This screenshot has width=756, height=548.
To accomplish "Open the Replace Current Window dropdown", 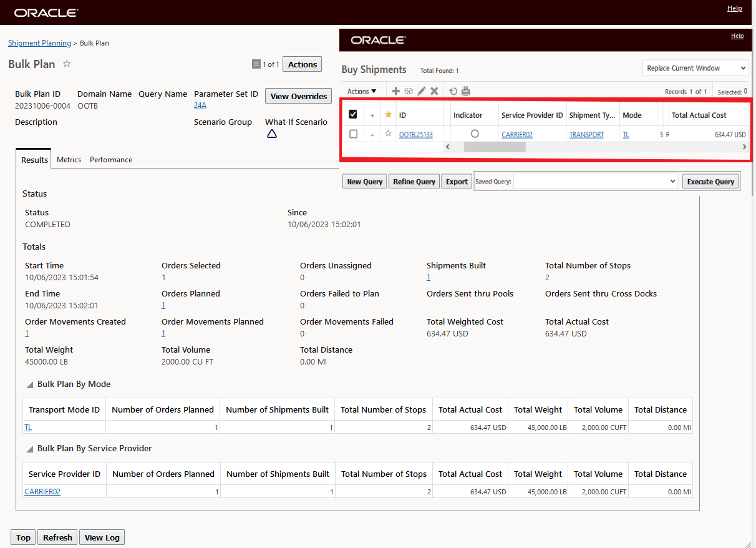I will [x=695, y=68].
